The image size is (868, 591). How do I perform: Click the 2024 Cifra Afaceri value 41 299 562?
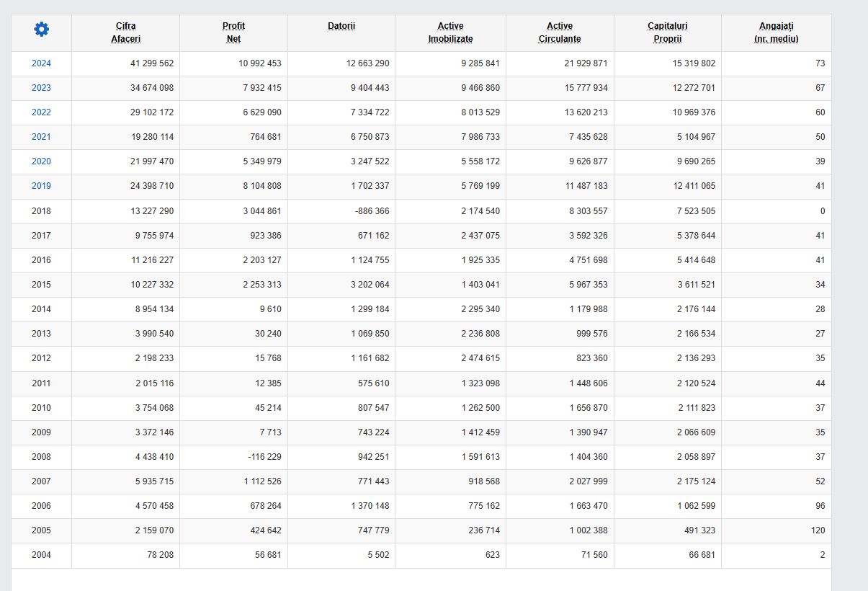152,63
